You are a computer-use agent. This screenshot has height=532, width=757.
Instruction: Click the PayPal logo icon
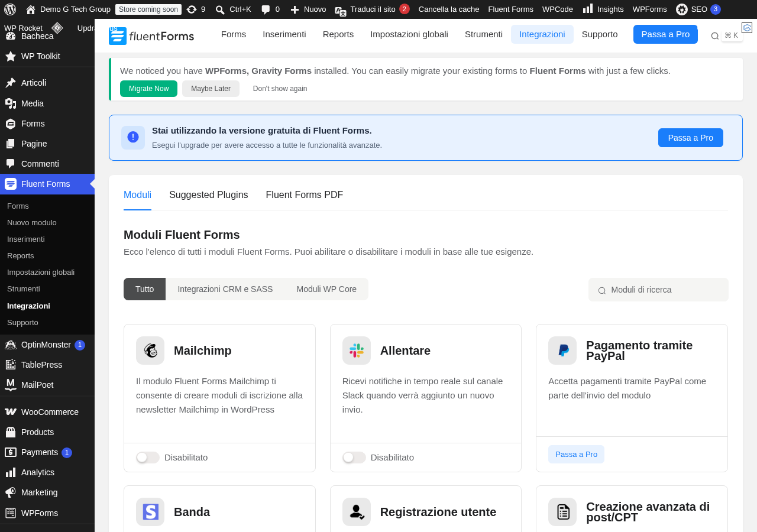[562, 351]
